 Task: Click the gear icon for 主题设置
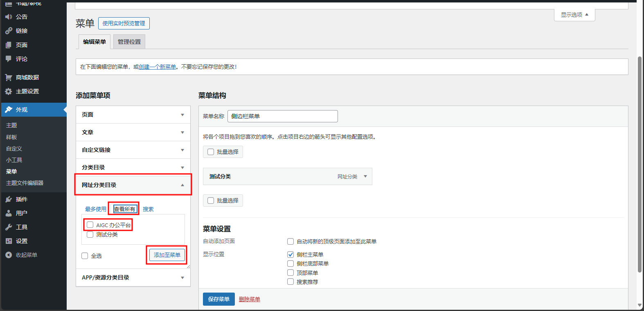coord(9,91)
